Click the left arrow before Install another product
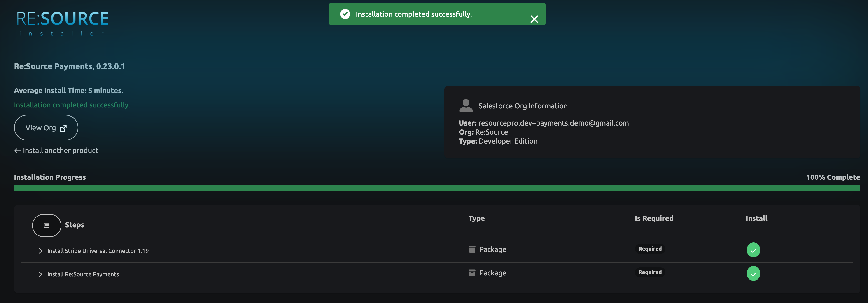 coord(18,151)
